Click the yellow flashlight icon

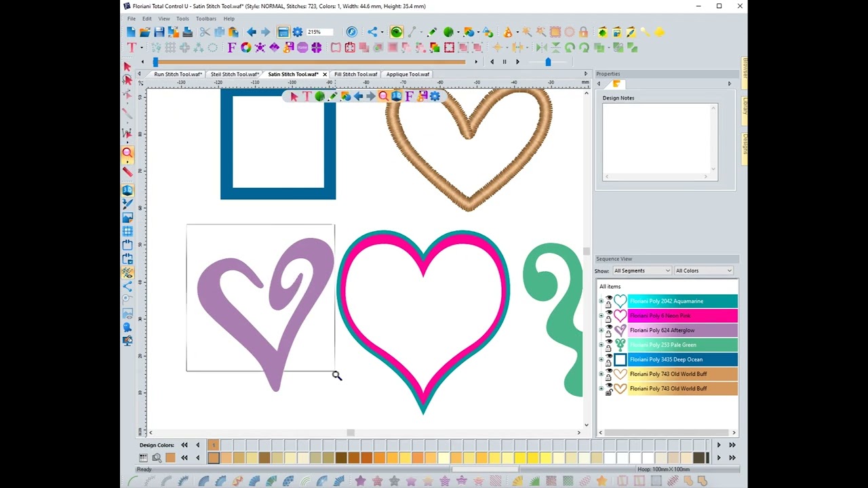pos(645,32)
